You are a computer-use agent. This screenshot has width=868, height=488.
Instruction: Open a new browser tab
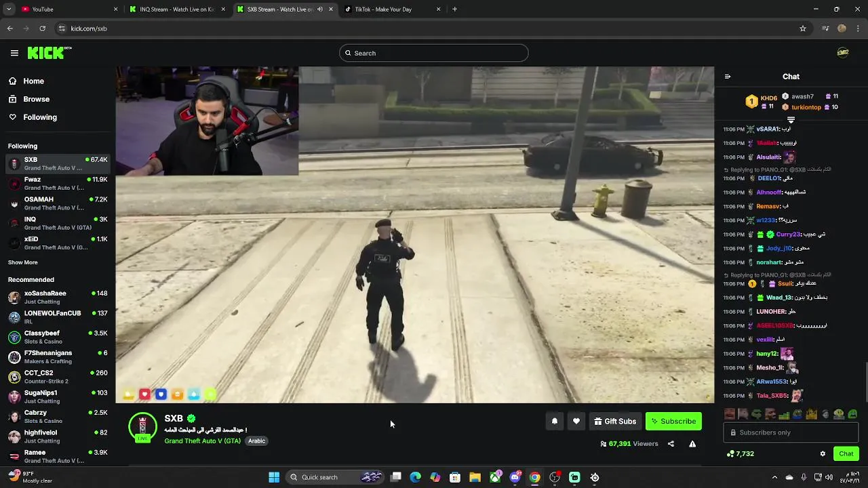[x=454, y=9]
